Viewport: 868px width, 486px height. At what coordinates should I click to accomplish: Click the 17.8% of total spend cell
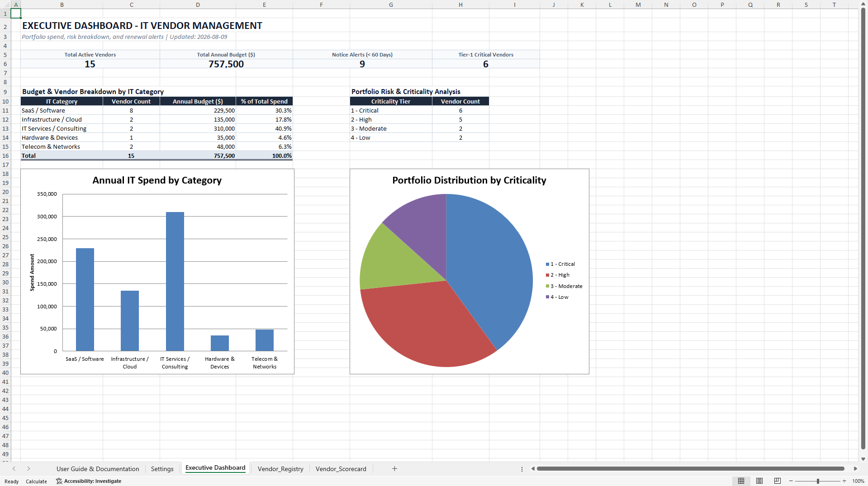coord(264,119)
